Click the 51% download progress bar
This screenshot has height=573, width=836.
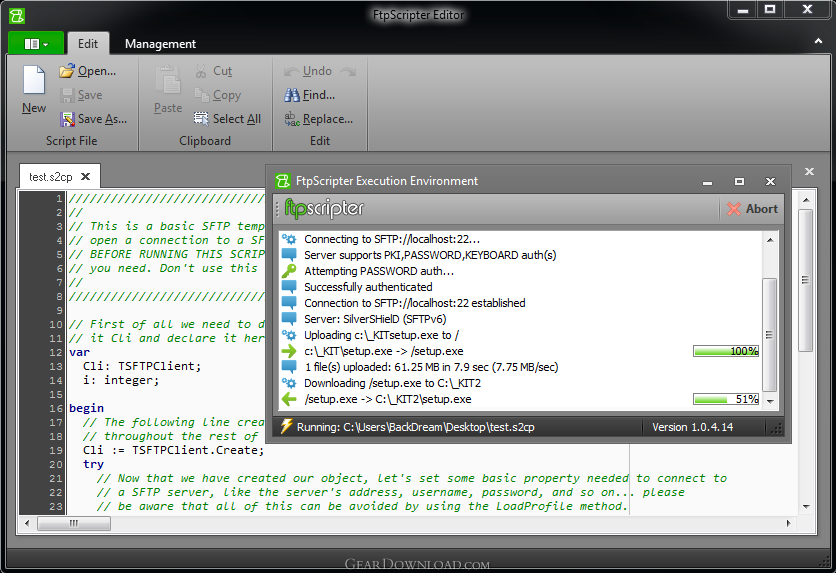tap(726, 399)
